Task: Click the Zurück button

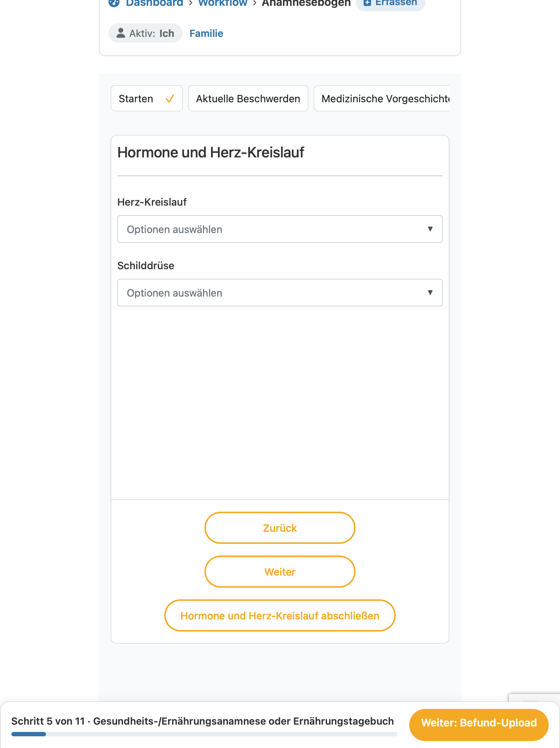Action: (x=280, y=528)
